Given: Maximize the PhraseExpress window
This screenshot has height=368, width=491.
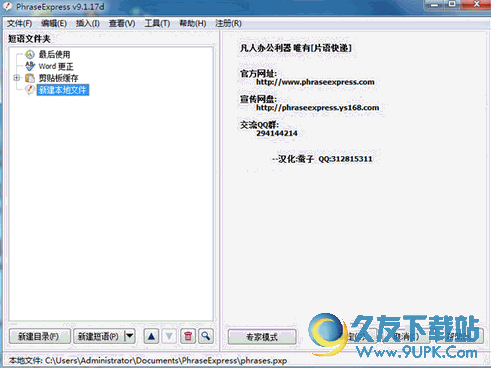Looking at the screenshot, I should click(x=452, y=4).
